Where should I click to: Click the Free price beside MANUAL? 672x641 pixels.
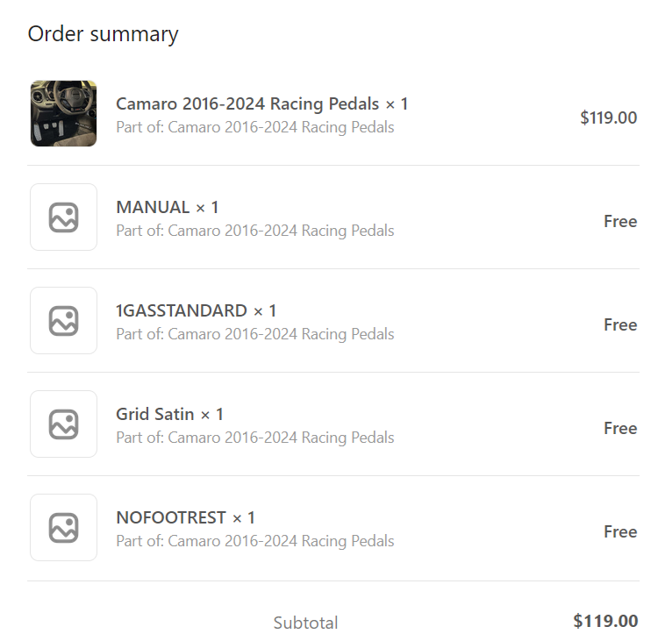pos(619,221)
